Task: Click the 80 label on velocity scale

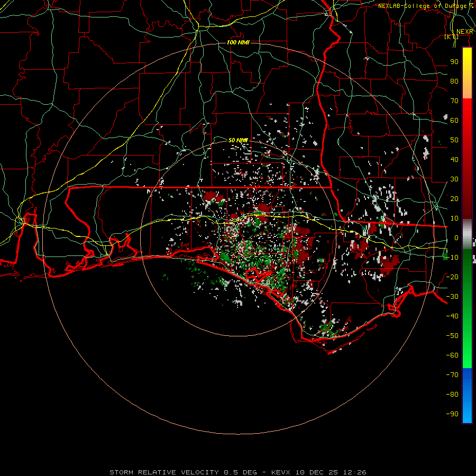Action: point(454,81)
